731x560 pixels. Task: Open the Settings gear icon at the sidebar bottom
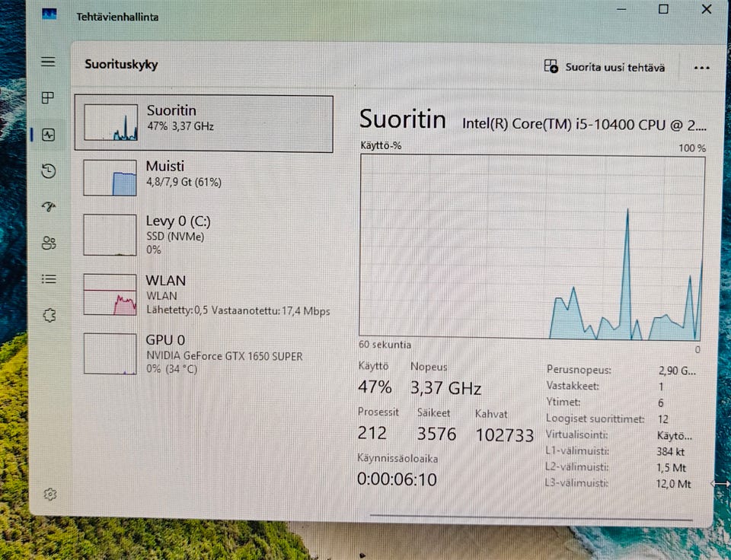coord(50,495)
